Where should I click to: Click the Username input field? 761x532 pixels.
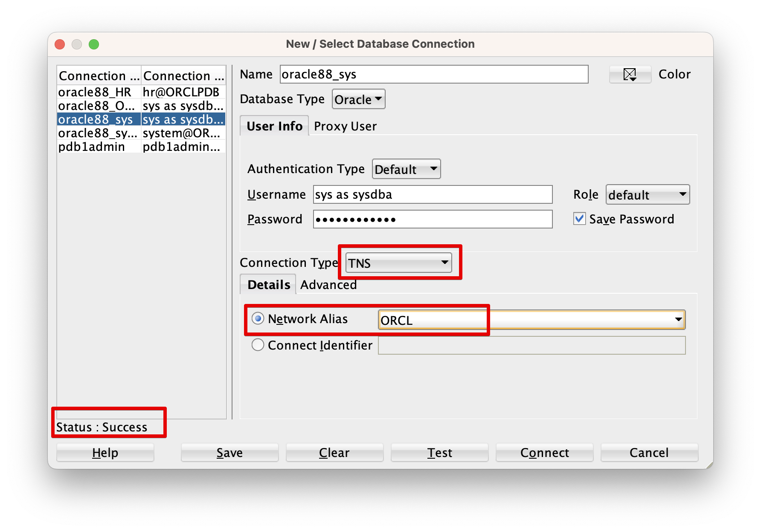[433, 194]
